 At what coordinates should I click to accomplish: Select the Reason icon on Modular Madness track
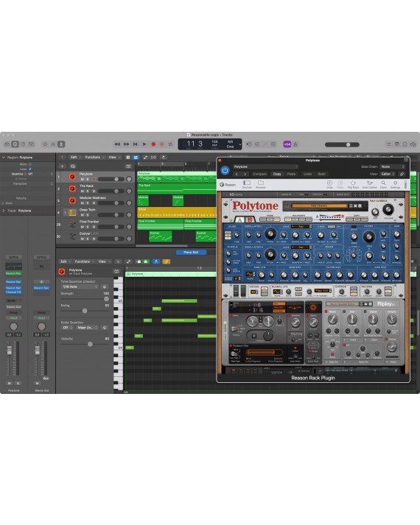[x=72, y=200]
